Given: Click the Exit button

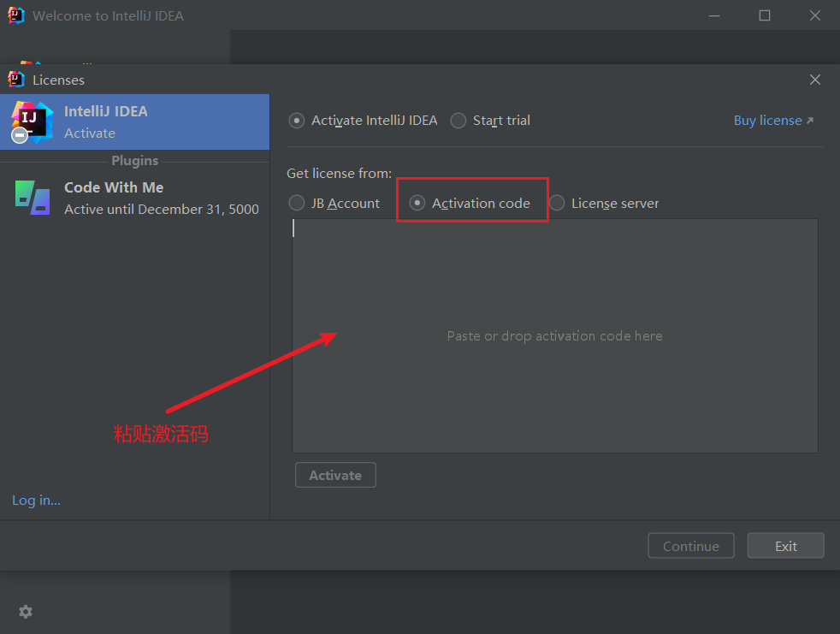Looking at the screenshot, I should (785, 546).
